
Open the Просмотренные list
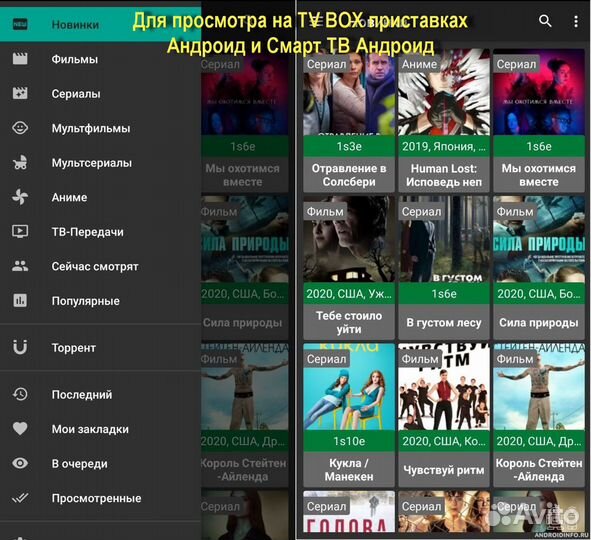pos(100,498)
